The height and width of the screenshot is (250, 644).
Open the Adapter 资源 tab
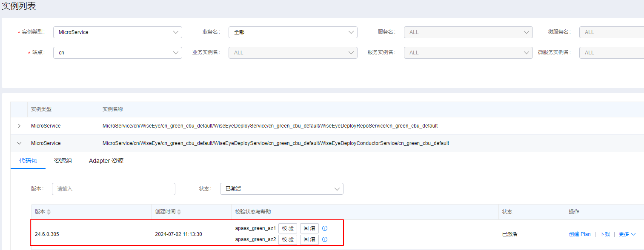coord(106,161)
